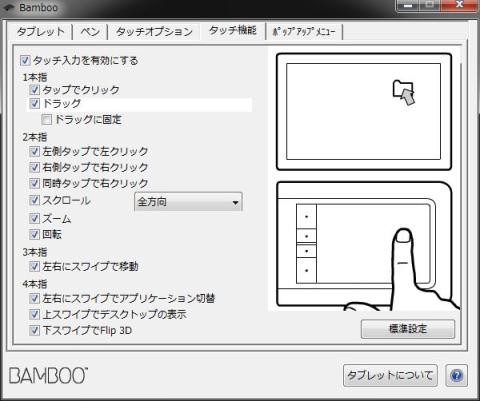Click the 2本指 section label
Screen dimensions: 480x401
click(x=35, y=137)
